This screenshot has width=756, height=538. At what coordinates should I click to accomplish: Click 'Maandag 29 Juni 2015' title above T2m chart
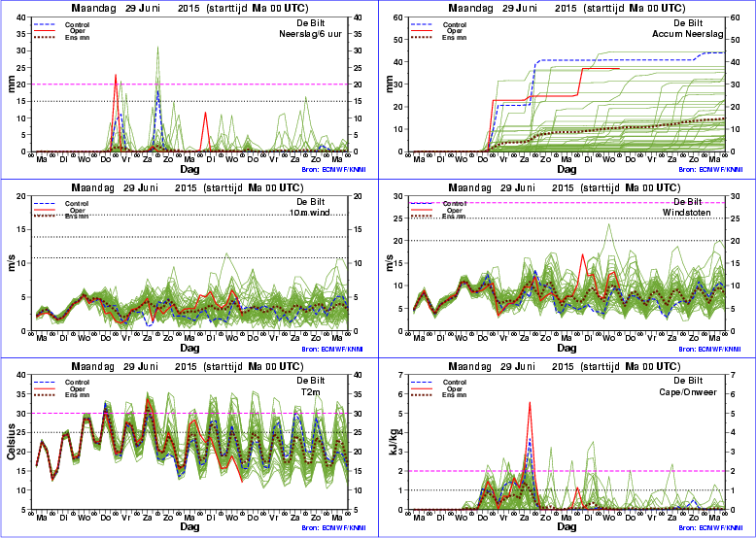point(134,367)
